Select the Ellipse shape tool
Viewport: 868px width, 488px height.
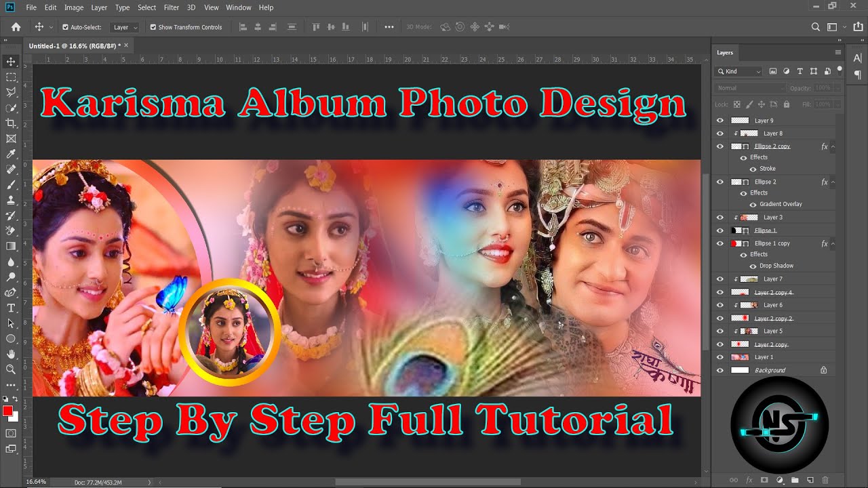point(11,338)
